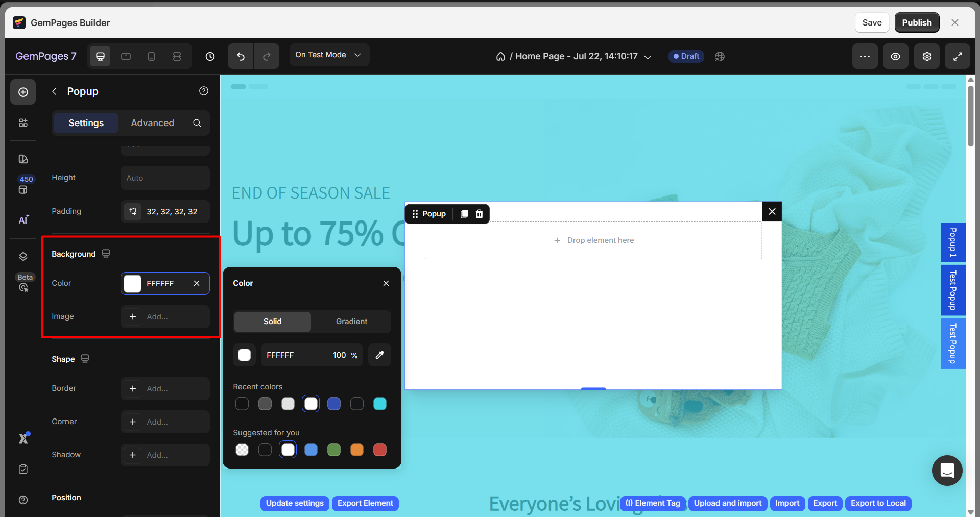Search settings with magnifier icon
Screen dimensions: 980x517
(197, 123)
